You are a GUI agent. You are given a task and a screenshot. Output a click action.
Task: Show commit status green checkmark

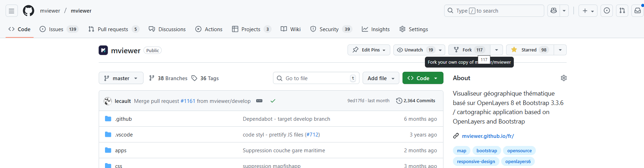click(273, 101)
